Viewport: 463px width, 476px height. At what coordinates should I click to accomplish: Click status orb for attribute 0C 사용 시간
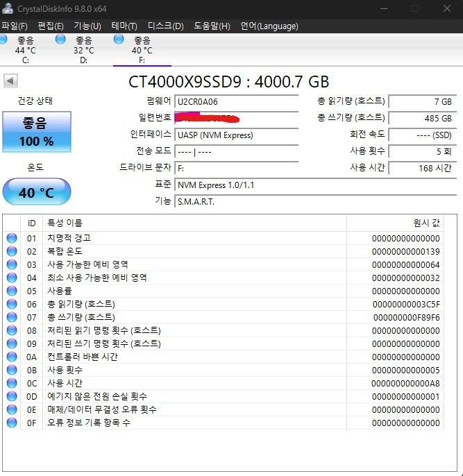pyautogui.click(x=12, y=383)
